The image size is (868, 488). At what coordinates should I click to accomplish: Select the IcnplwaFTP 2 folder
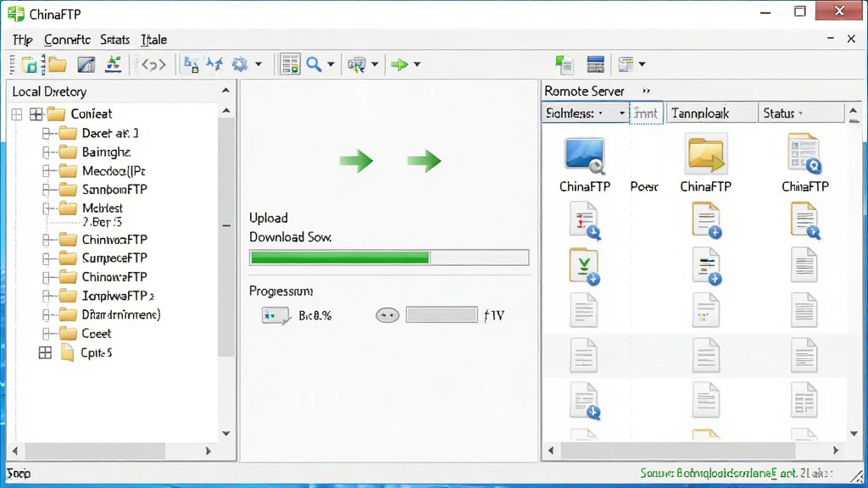[107, 296]
